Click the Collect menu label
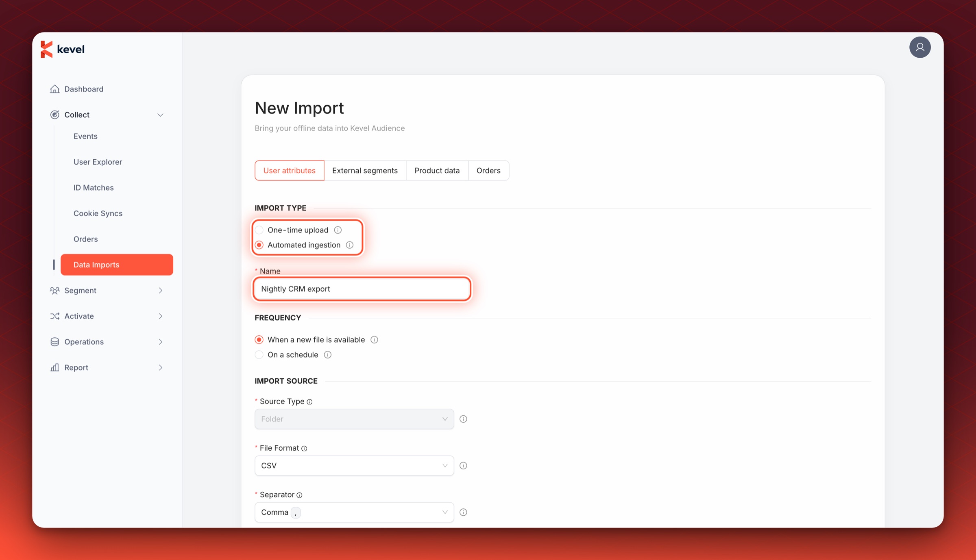Screen dimensions: 976x560 [77, 115]
